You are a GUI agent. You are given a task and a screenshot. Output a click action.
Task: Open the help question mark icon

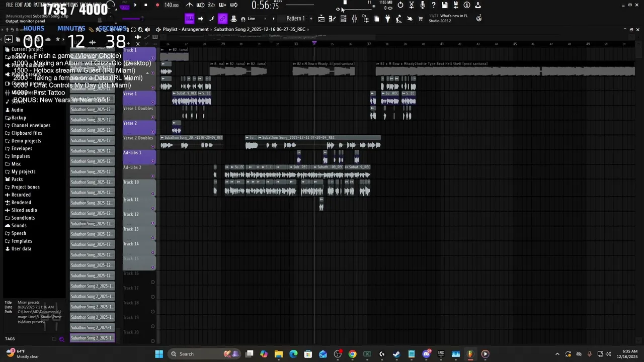click(x=434, y=5)
